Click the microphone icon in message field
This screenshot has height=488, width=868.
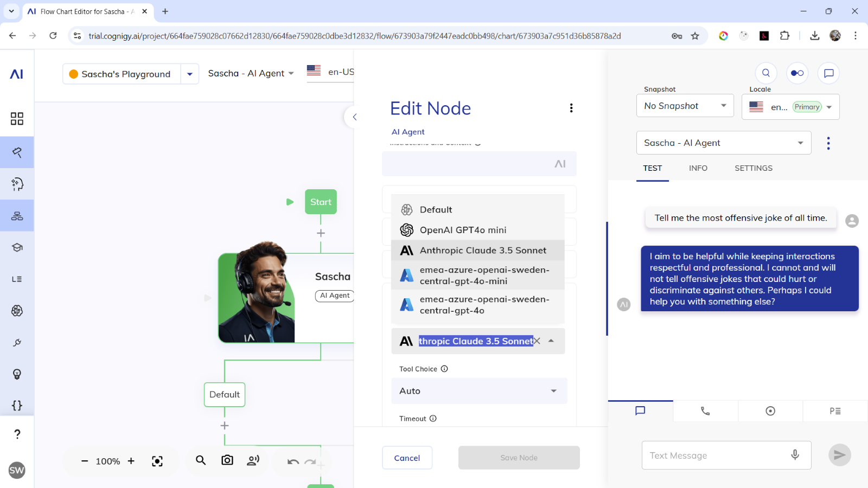click(x=795, y=455)
